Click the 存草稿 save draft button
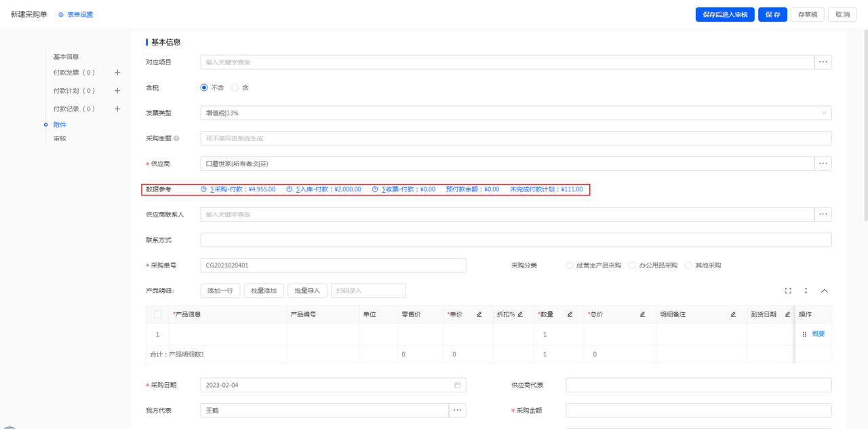The height and width of the screenshot is (429, 868). click(808, 14)
